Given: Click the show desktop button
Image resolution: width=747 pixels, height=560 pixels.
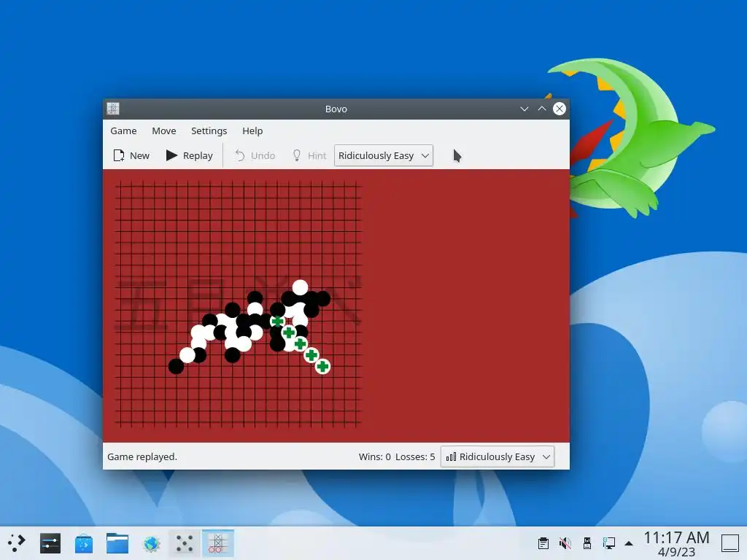Looking at the screenshot, I should coord(729,542).
